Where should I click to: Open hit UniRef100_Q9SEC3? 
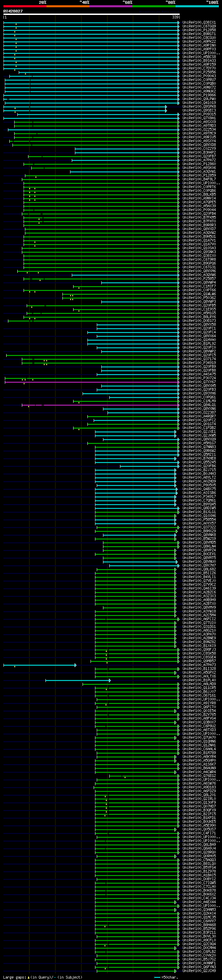coord(199,111)
